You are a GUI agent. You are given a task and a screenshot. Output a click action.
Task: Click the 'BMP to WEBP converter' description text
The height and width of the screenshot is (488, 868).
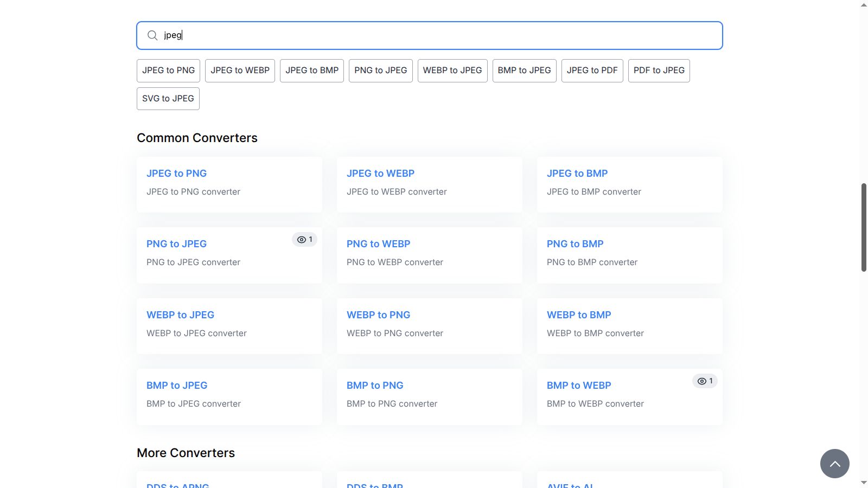click(595, 404)
